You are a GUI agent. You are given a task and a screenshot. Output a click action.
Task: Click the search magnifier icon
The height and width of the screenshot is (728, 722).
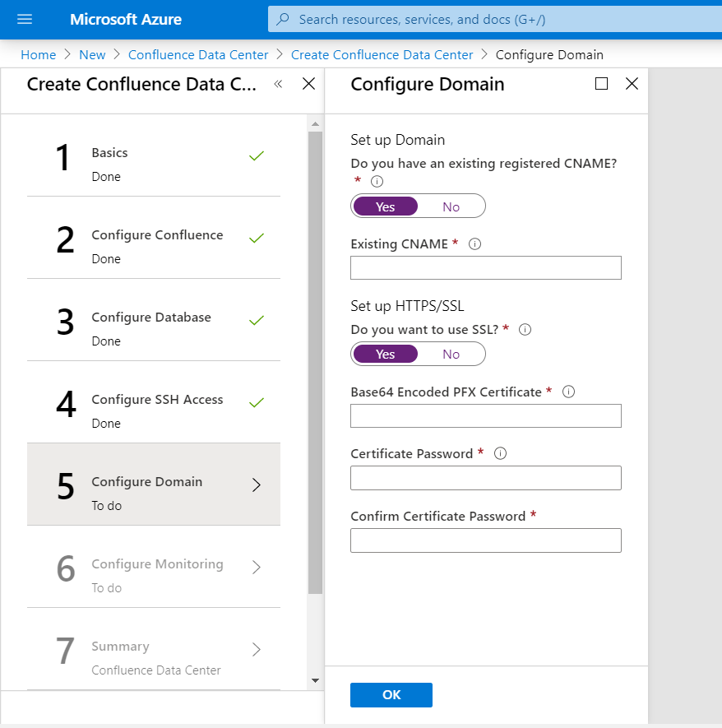coord(283,19)
